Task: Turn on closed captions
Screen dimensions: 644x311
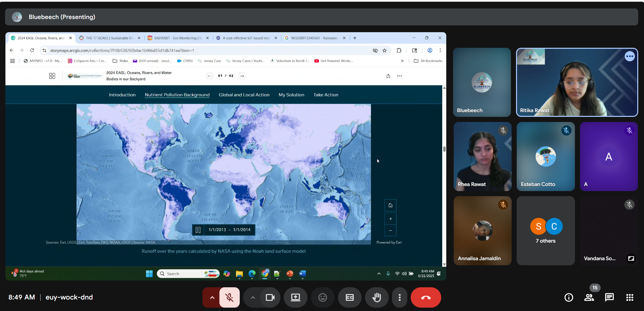Action: click(x=350, y=297)
